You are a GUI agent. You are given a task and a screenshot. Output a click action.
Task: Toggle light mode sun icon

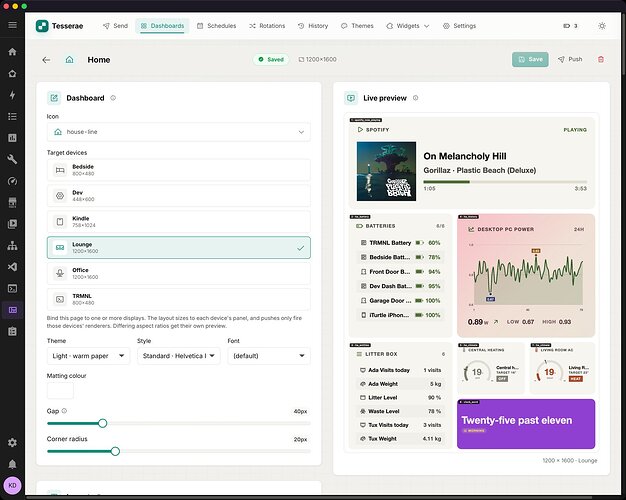[602, 26]
